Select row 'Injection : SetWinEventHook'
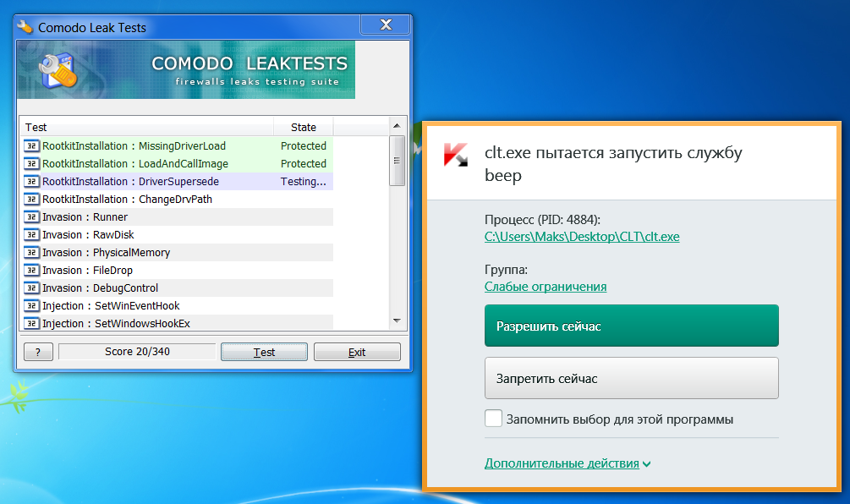 (178, 305)
